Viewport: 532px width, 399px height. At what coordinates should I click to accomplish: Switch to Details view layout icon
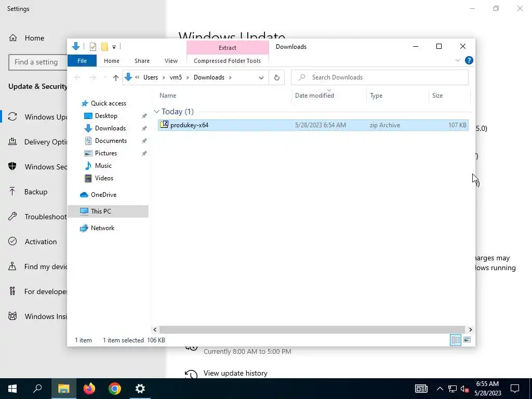[456, 340]
